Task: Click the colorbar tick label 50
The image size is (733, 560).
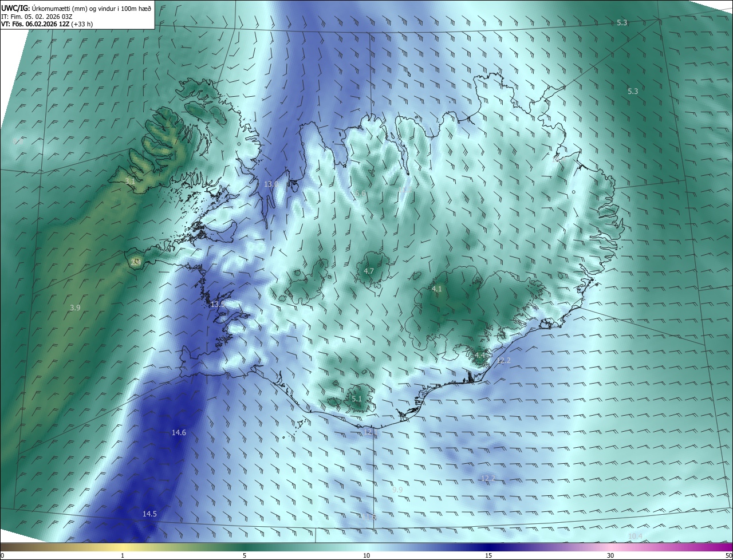Action: click(728, 555)
